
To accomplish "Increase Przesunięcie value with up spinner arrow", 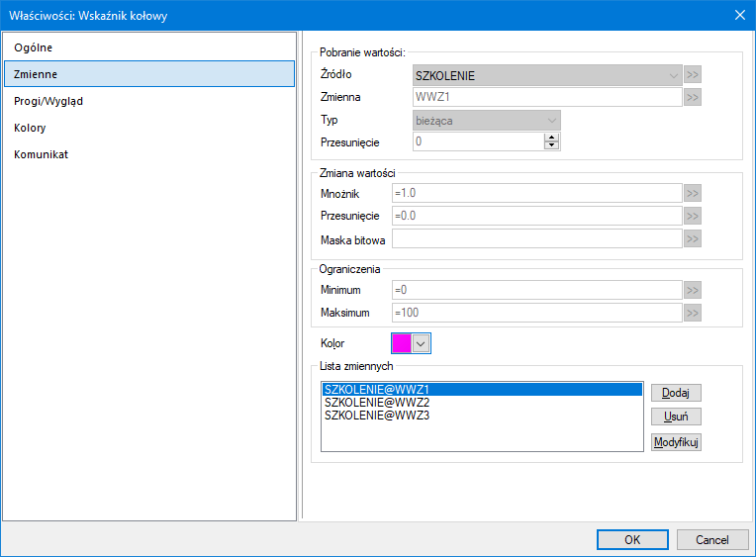I will coord(552,138).
